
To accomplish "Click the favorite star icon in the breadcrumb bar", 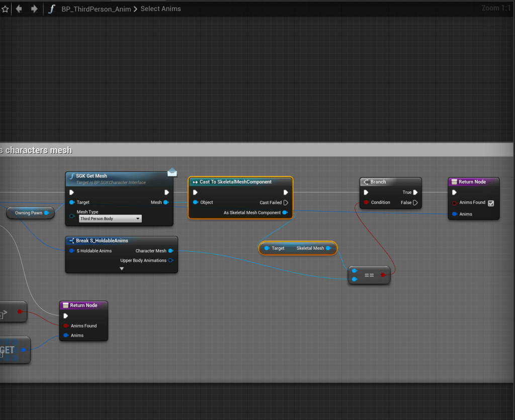I will point(5,9).
